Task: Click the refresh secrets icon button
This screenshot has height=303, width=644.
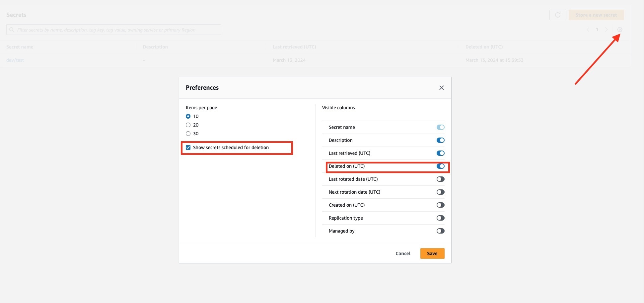Action: click(x=557, y=15)
